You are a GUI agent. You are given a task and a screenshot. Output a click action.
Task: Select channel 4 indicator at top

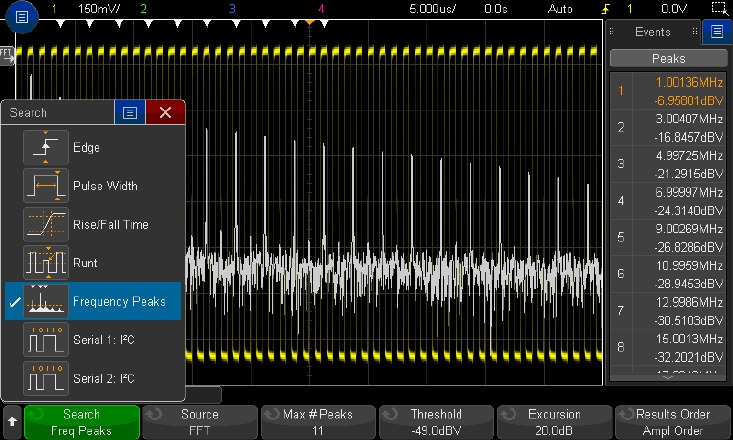321,9
